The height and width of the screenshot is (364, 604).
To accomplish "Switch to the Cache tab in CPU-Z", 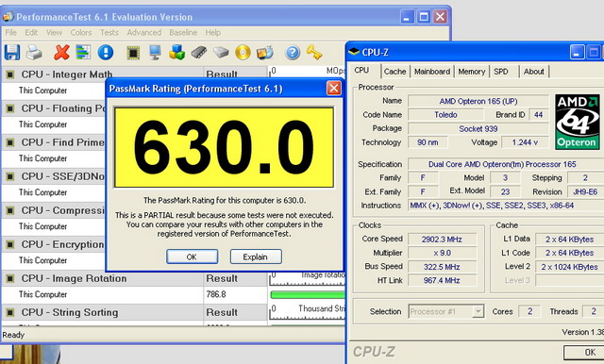I will pyautogui.click(x=394, y=72).
